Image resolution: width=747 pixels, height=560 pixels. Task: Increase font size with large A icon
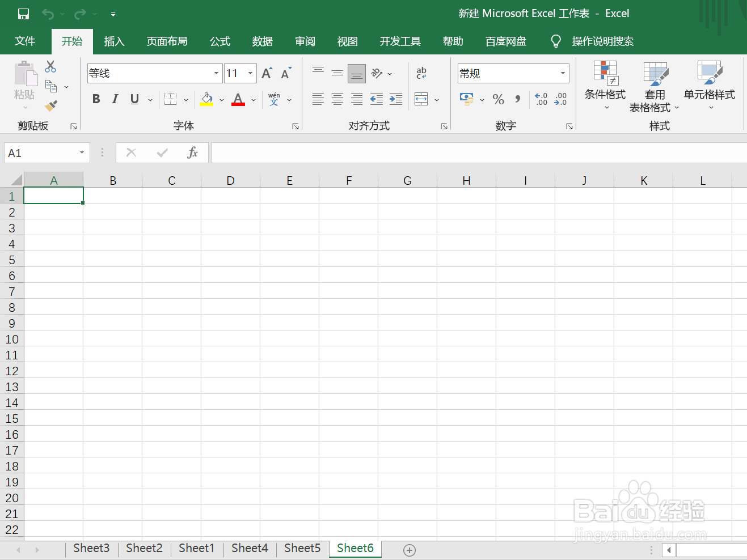point(267,73)
